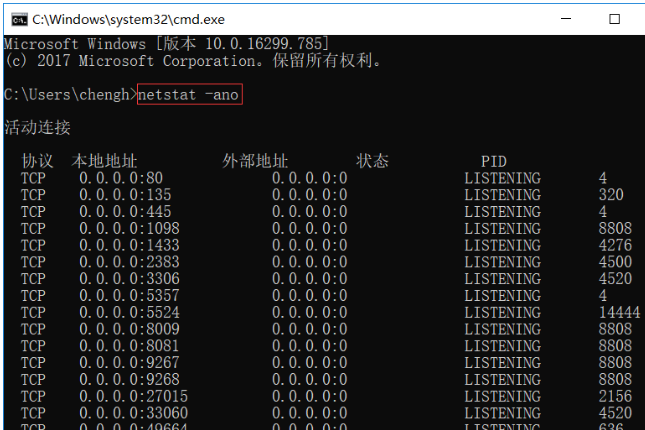Click local address 0.0.0.0:1098
The width and height of the screenshot is (645, 430).
pyautogui.click(x=129, y=229)
